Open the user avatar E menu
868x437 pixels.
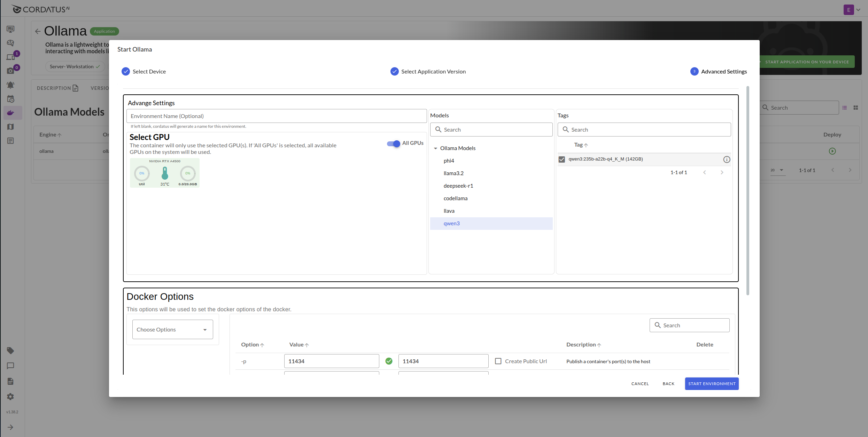click(852, 10)
